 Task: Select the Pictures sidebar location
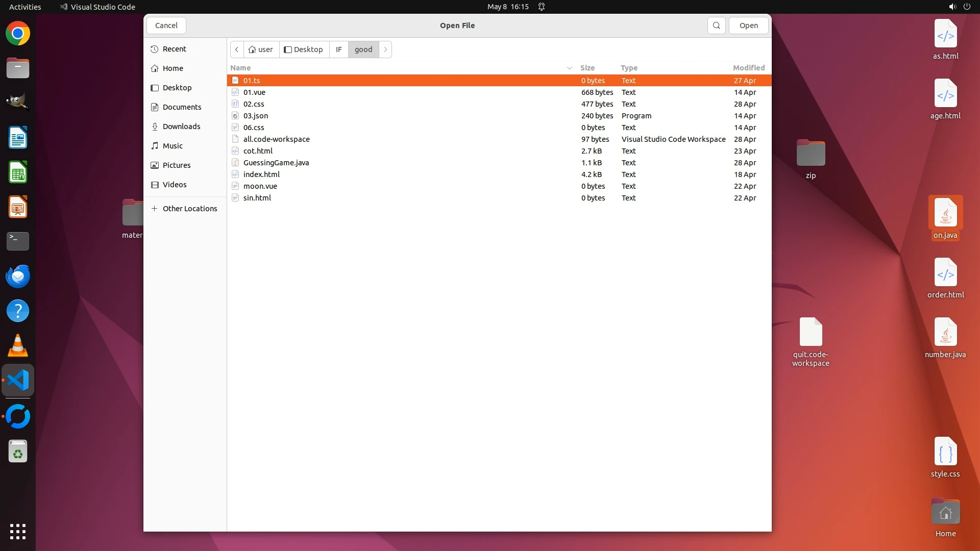pyautogui.click(x=177, y=165)
